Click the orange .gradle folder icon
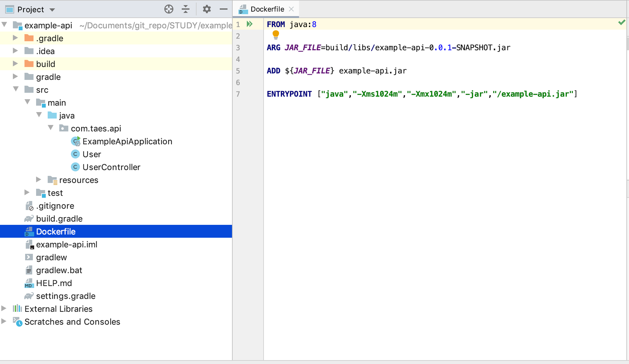Viewport: 629px width, 364px height. [29, 38]
